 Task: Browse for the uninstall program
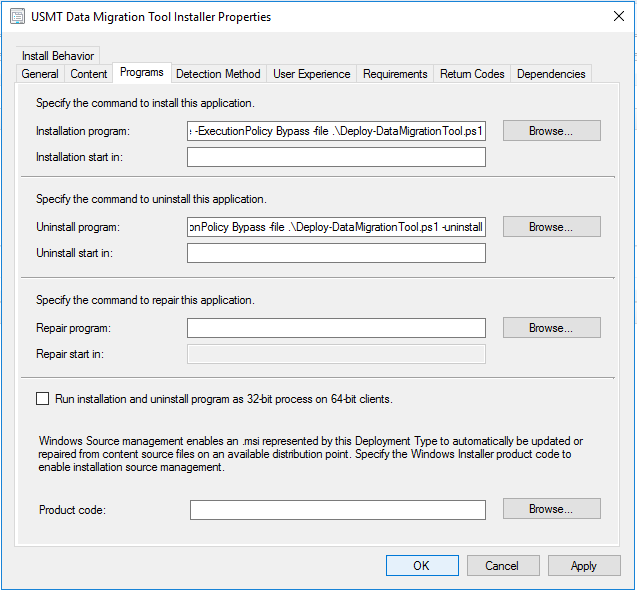(551, 227)
